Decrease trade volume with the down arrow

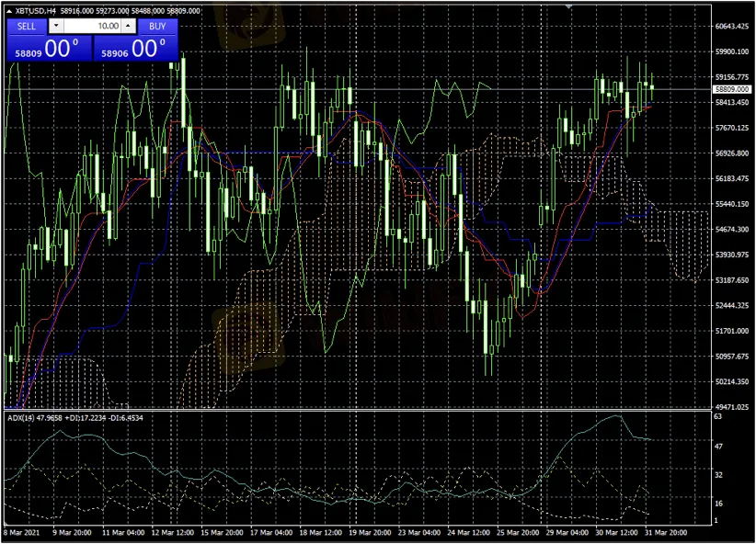[55, 26]
